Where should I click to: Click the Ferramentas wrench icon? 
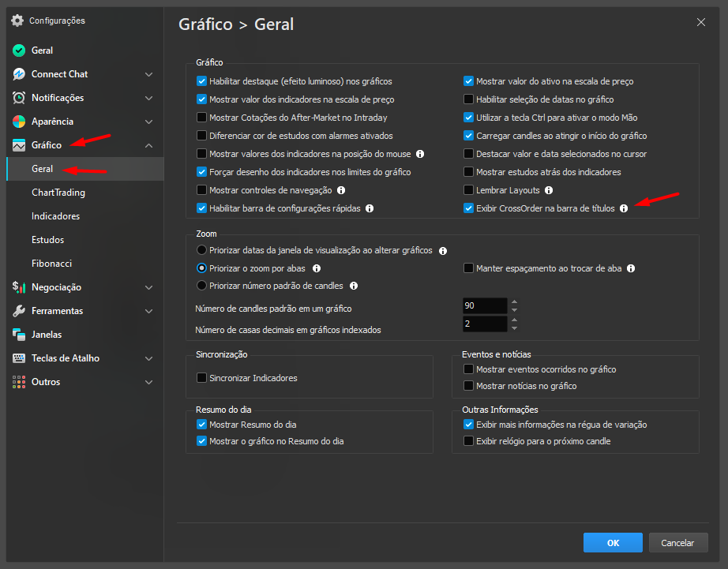click(19, 311)
